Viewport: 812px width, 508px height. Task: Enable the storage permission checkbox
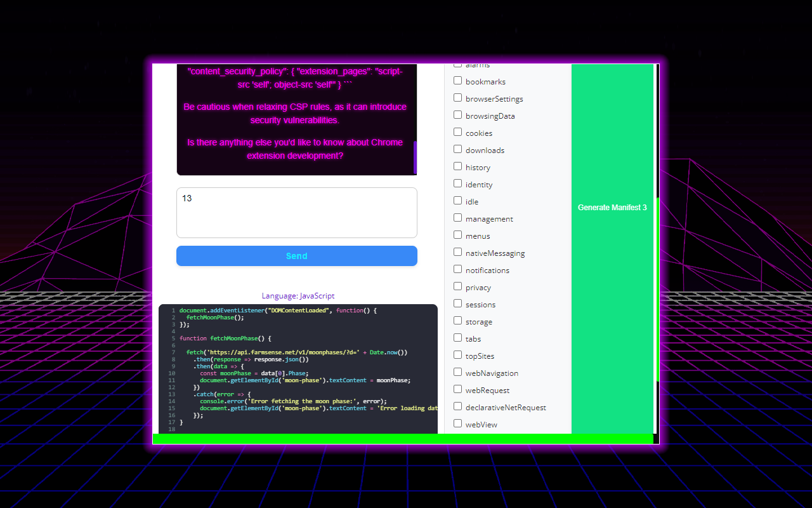tap(457, 321)
